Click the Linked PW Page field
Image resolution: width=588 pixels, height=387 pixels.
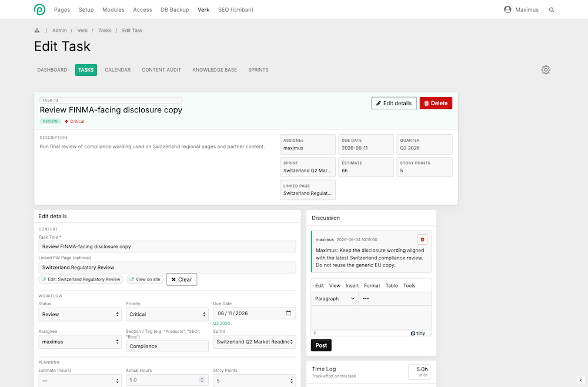click(x=167, y=268)
